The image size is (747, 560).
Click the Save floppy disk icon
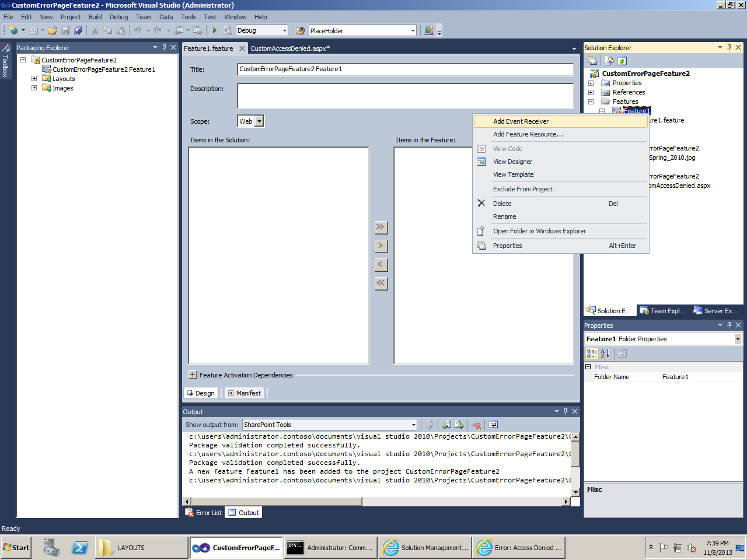tap(65, 30)
